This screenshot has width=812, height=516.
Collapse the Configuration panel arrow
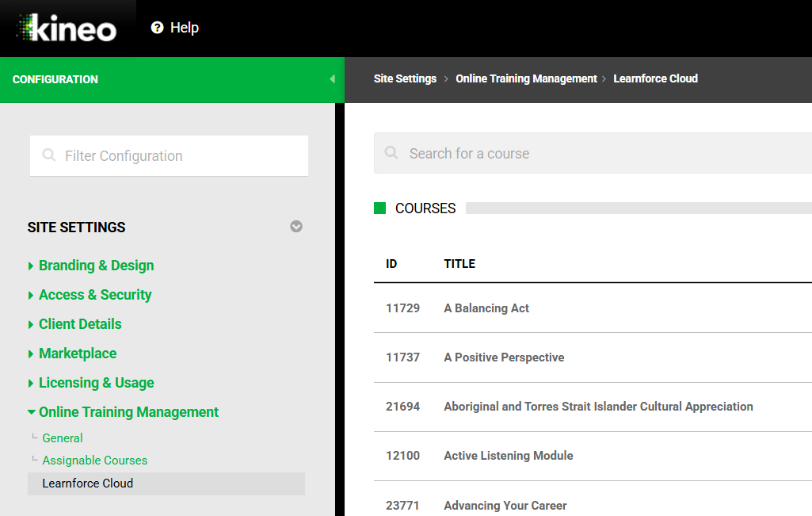click(x=332, y=79)
